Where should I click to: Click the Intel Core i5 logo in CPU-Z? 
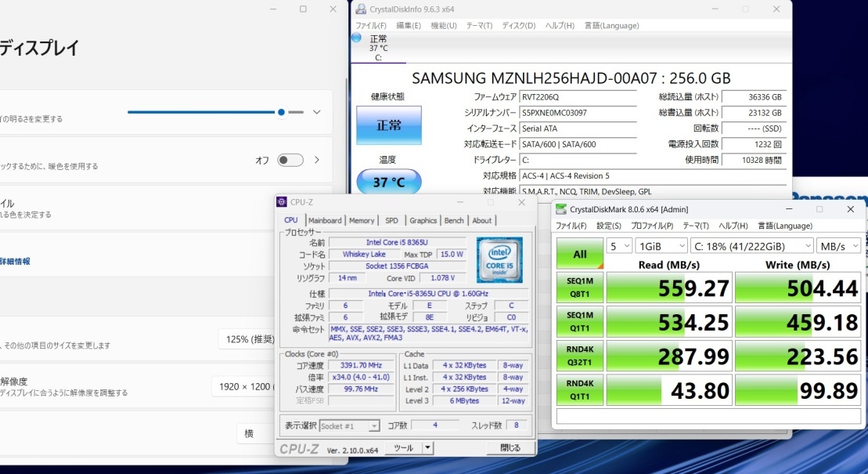tap(499, 260)
